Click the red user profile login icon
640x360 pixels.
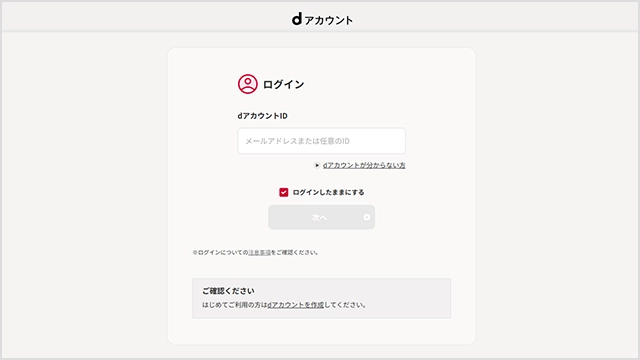click(x=248, y=84)
